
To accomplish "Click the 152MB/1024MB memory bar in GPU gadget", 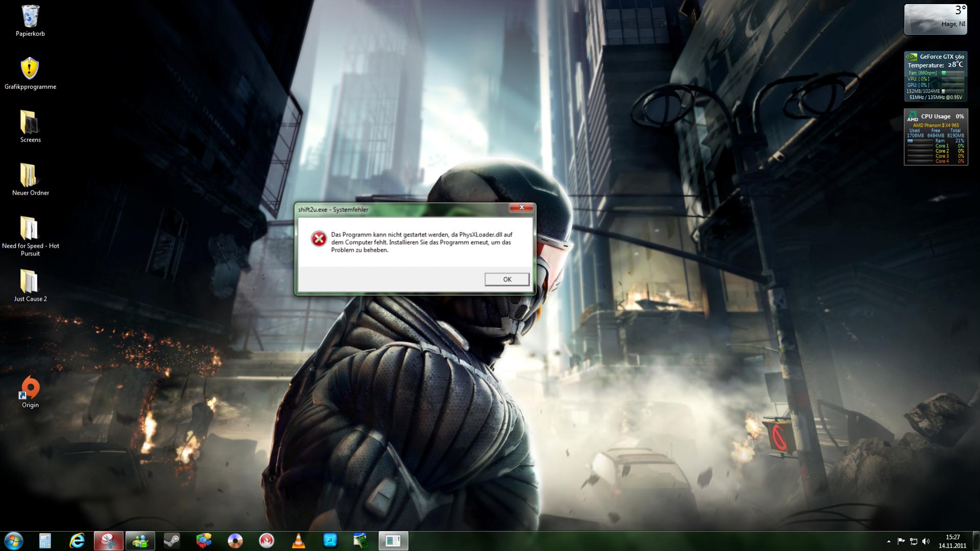I will (x=952, y=91).
